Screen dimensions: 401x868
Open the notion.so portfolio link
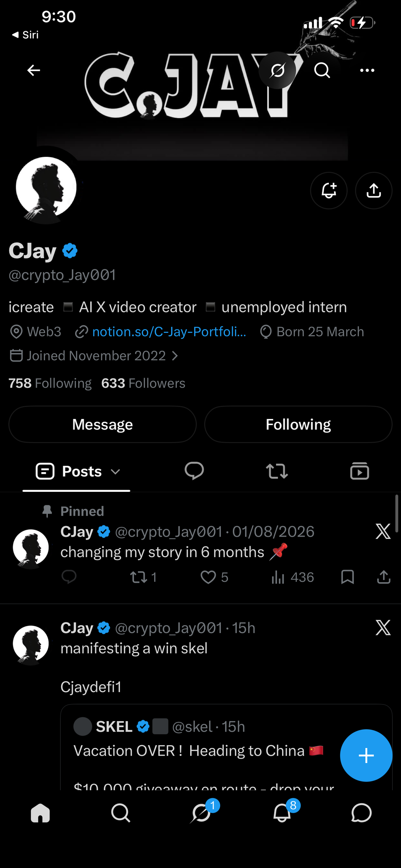[x=169, y=332]
